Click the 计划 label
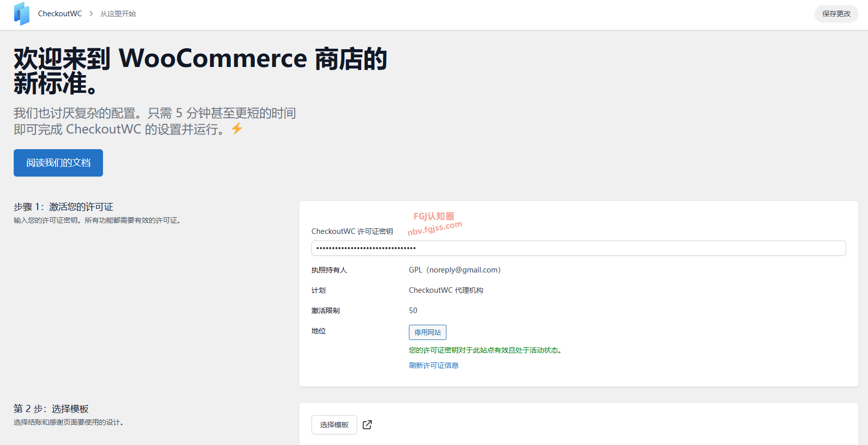868x445 pixels. coord(319,290)
